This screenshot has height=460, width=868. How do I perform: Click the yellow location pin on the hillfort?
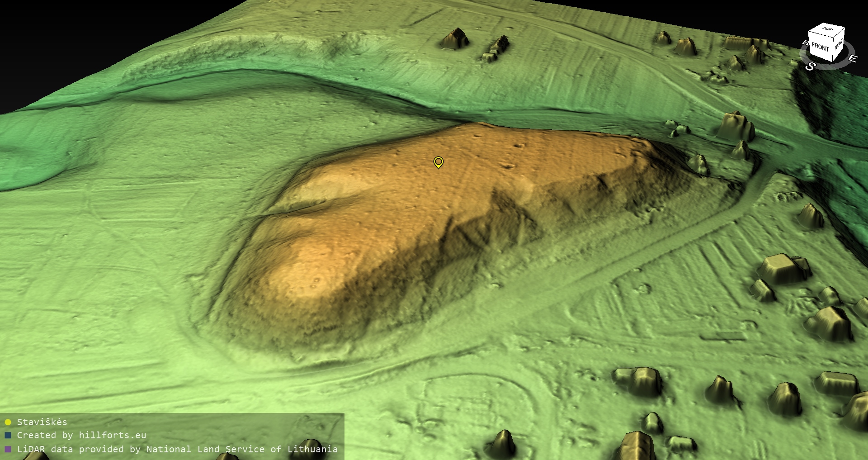click(x=438, y=162)
